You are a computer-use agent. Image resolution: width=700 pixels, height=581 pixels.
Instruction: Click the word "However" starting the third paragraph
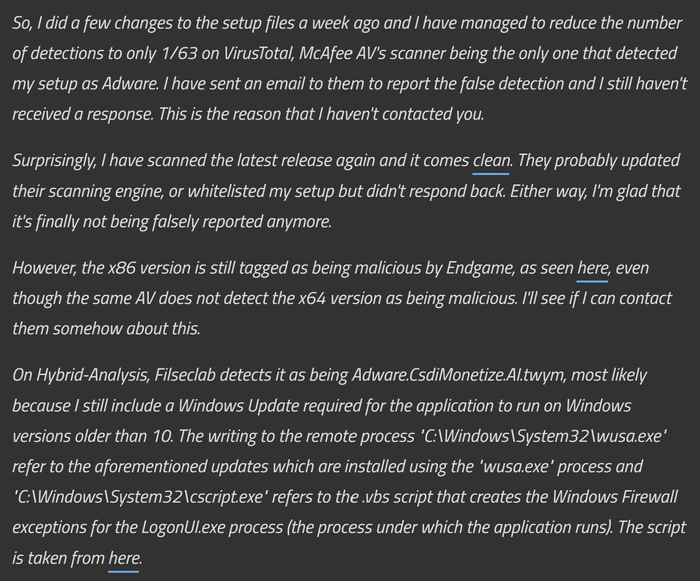[x=45, y=269]
